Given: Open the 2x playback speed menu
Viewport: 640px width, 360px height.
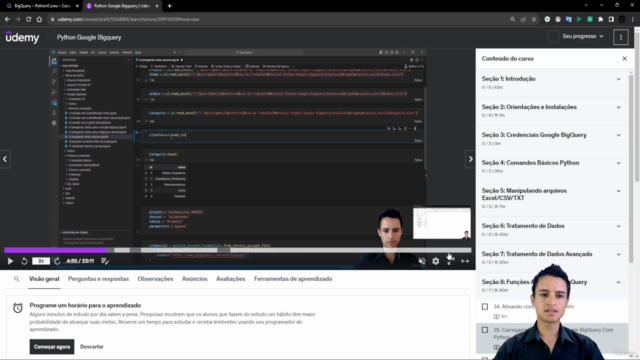Looking at the screenshot, I should [41, 261].
